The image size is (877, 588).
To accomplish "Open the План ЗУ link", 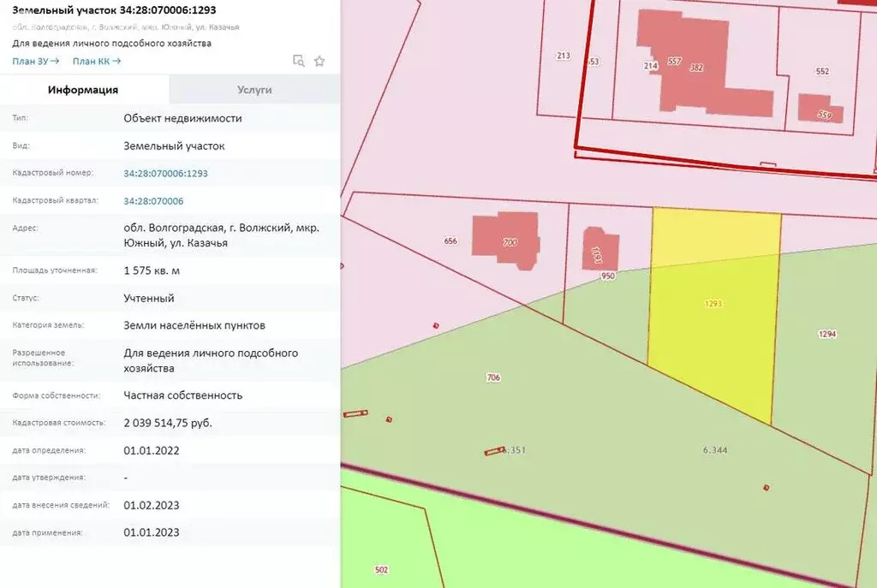I will coord(36,61).
